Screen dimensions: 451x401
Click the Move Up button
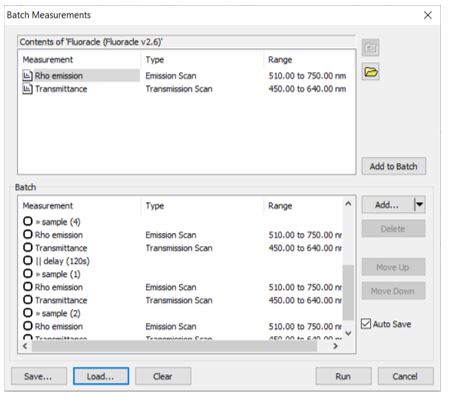393,267
